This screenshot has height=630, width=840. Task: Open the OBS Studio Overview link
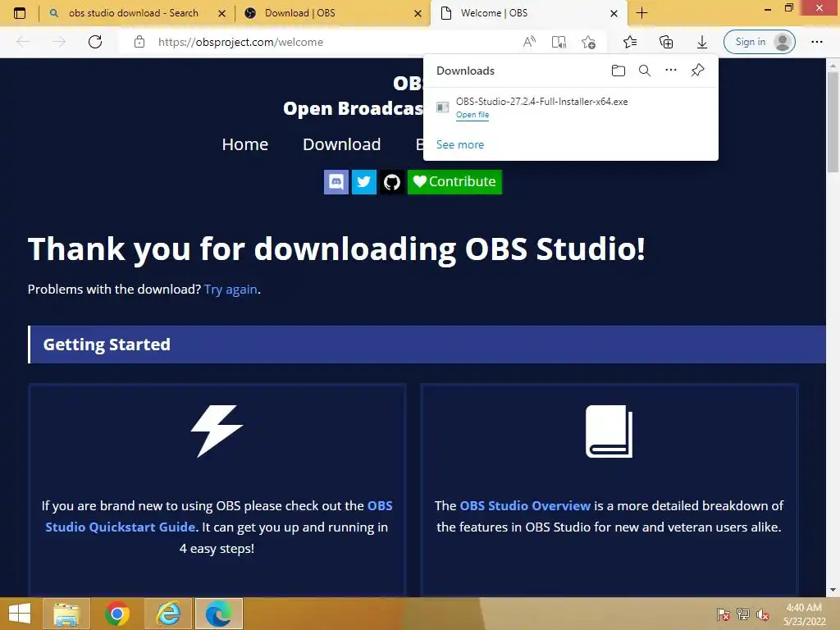click(525, 505)
